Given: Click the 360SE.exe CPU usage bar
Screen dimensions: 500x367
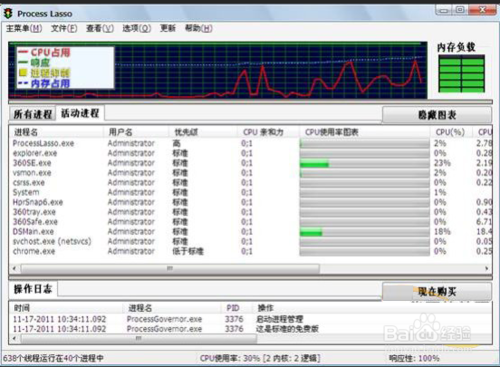Looking at the screenshot, I should pyautogui.click(x=364, y=163).
